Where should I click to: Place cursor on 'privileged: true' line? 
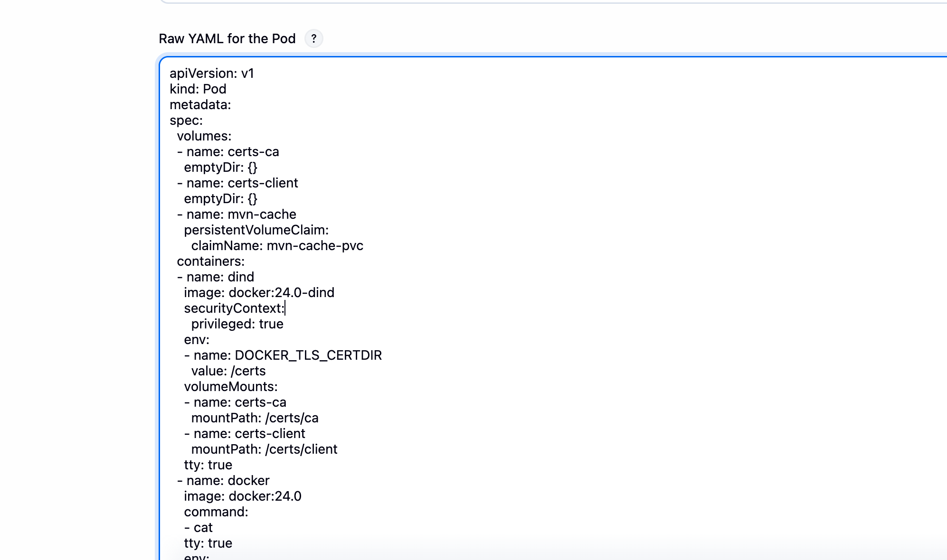pyautogui.click(x=237, y=324)
